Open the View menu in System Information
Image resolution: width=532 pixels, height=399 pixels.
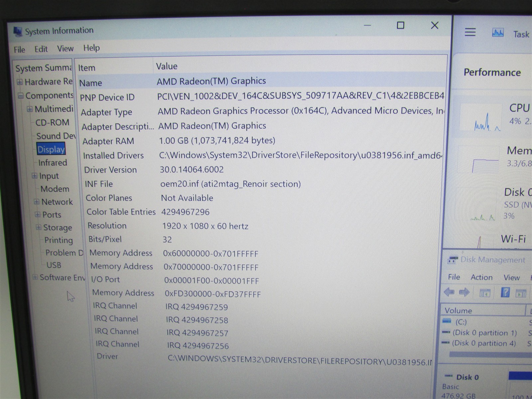coord(65,49)
